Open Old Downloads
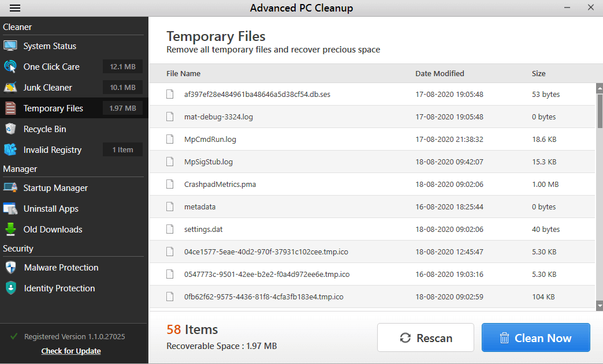 point(51,229)
